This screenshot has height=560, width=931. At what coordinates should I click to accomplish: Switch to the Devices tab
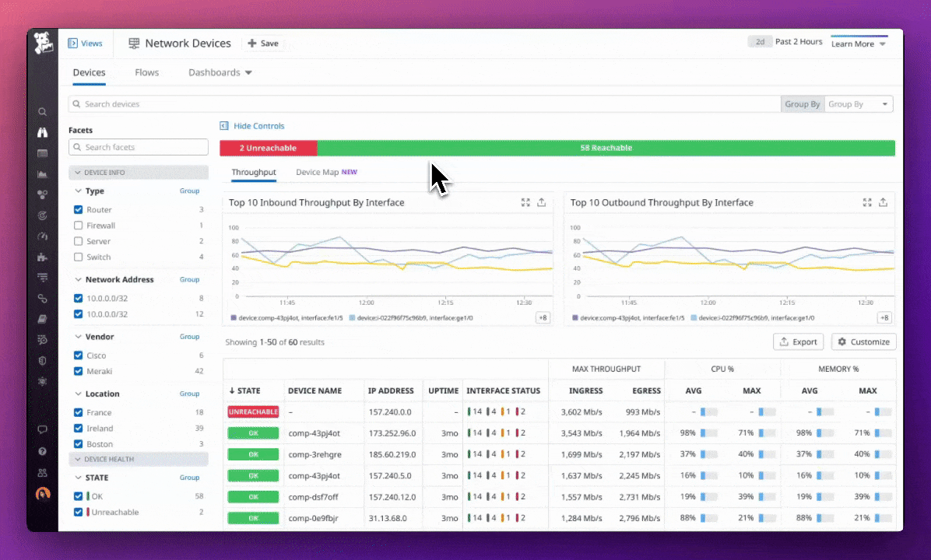tap(89, 72)
